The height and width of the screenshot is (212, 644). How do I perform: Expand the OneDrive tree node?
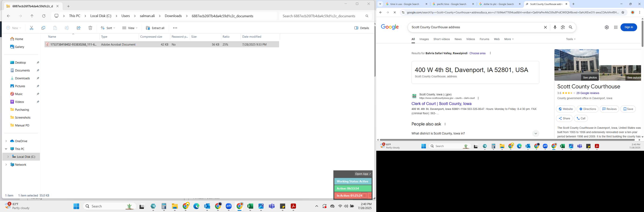coord(6,141)
